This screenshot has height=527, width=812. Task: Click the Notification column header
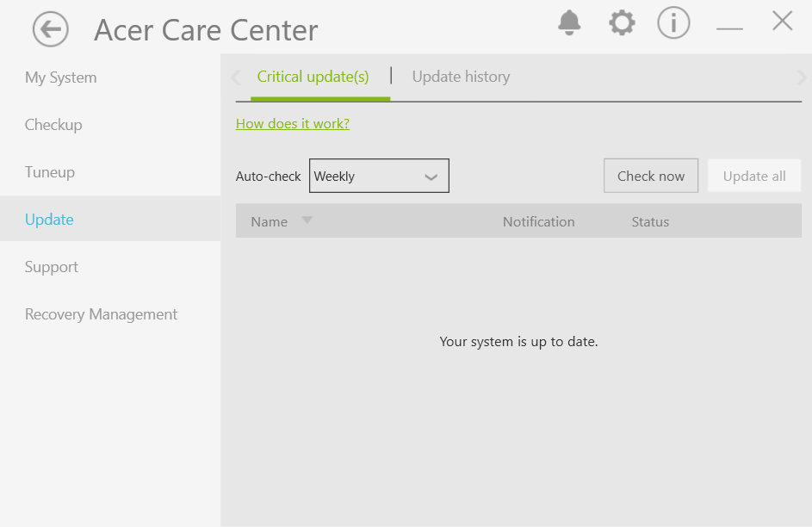[538, 221]
